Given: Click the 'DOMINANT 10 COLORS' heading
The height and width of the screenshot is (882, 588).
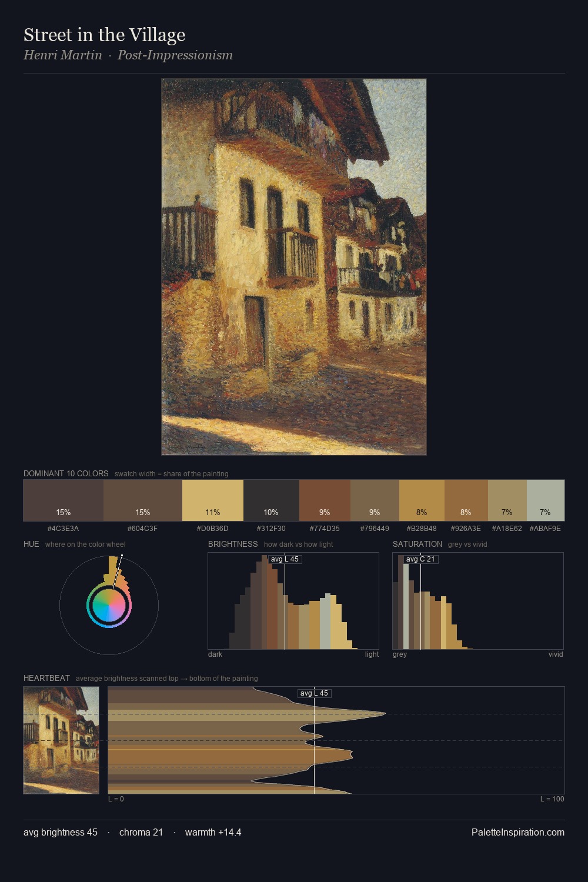Looking at the screenshot, I should point(66,473).
